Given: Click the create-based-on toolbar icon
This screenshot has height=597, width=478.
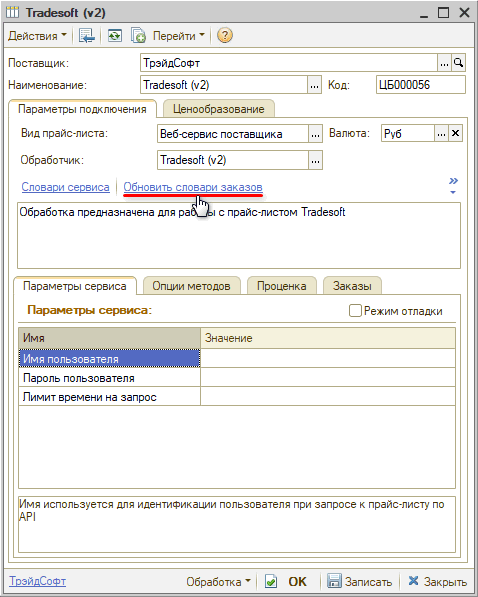Looking at the screenshot, I should coord(138,36).
